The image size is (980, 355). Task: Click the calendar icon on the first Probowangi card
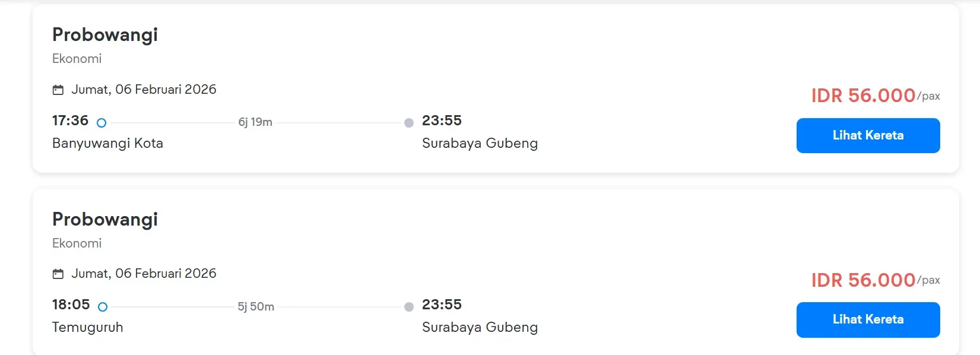tap(58, 90)
